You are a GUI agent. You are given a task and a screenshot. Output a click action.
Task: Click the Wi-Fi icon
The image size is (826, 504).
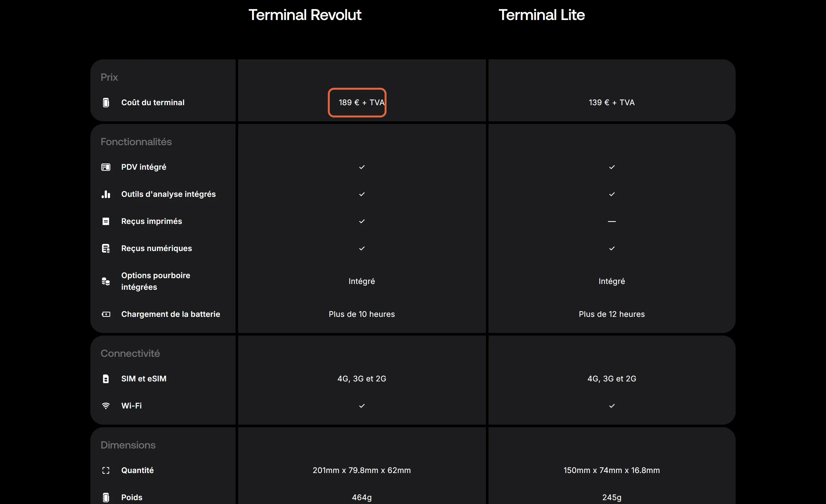[106, 406]
